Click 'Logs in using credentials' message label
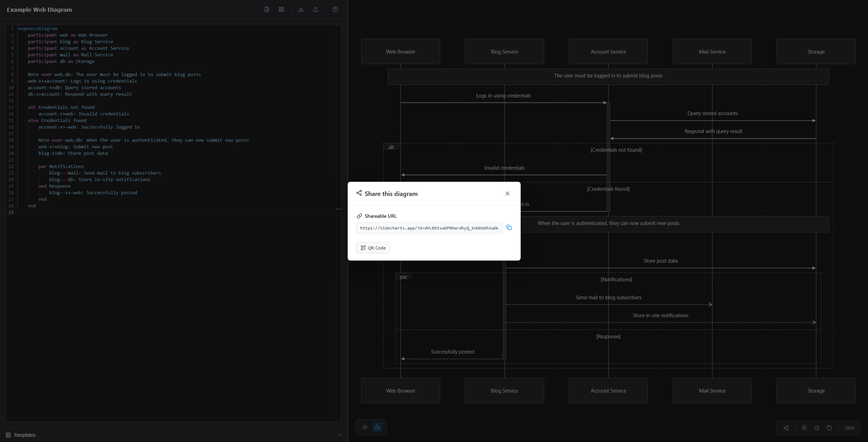 [x=503, y=96]
